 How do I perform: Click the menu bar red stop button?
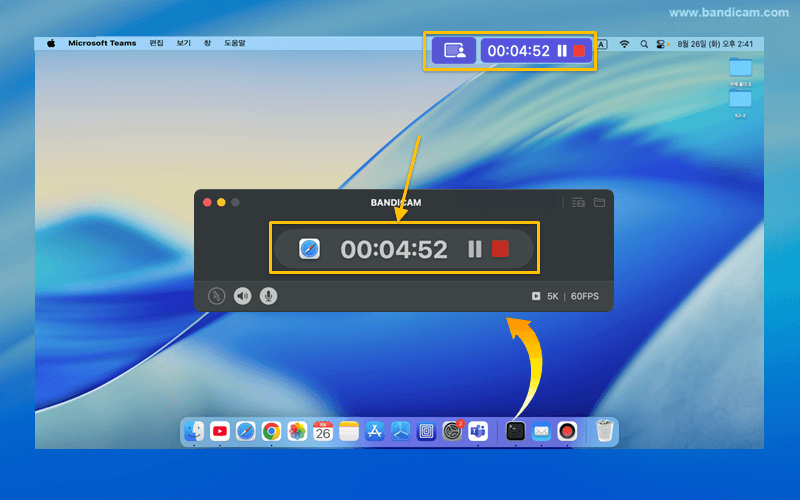[x=578, y=51]
